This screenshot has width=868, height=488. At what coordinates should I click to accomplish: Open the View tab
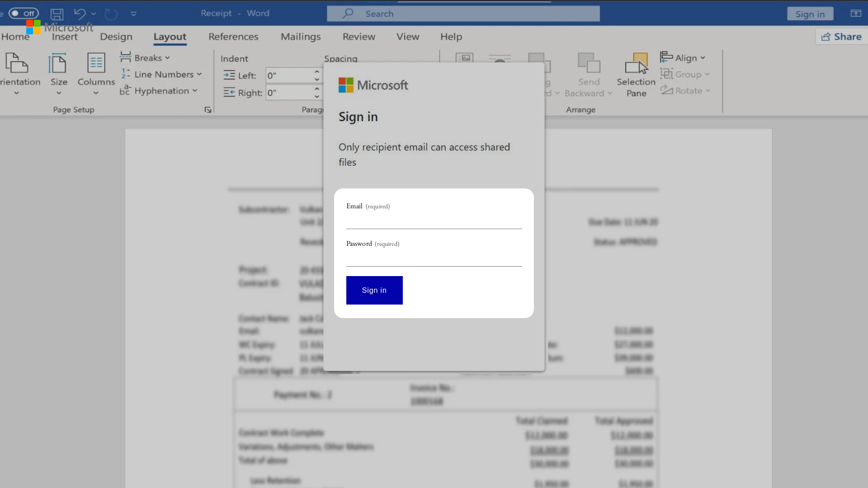pos(408,37)
